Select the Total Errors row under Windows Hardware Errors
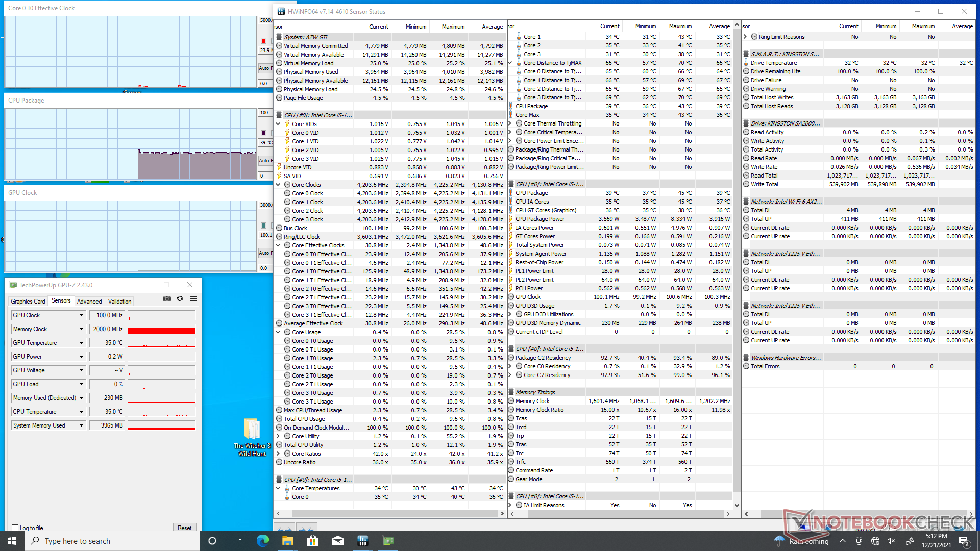Screen dimensions: 980x551 (x=859, y=366)
